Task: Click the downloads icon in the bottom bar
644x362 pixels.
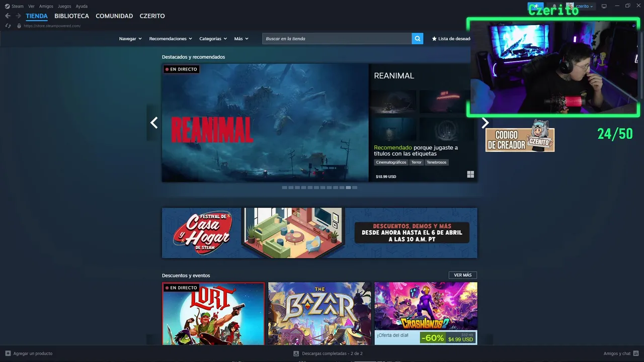Action: coord(296,353)
